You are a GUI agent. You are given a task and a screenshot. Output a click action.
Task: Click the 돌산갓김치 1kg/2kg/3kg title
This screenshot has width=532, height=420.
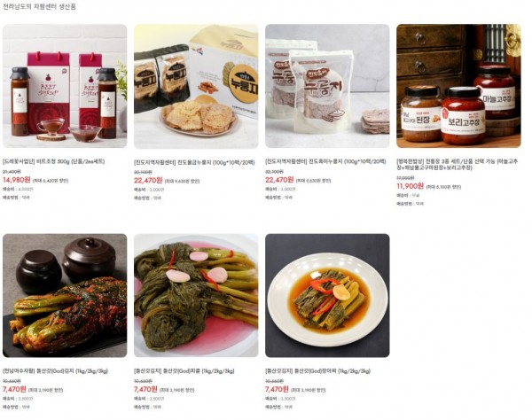(x=55, y=371)
